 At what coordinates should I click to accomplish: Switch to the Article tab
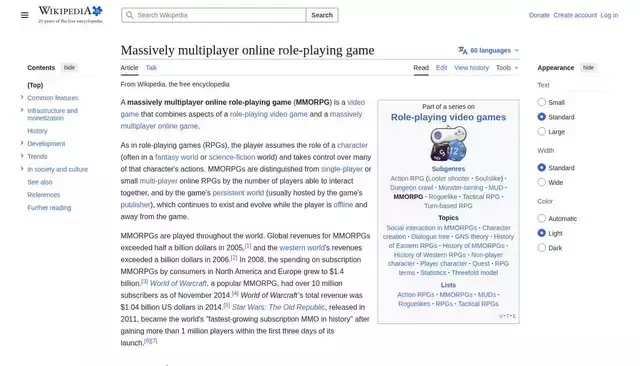129,68
